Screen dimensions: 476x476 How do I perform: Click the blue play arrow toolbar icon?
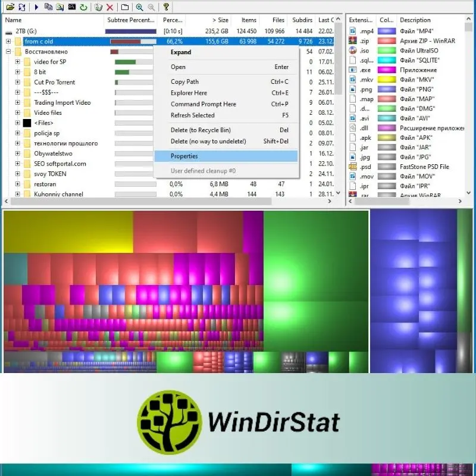tap(36, 7)
